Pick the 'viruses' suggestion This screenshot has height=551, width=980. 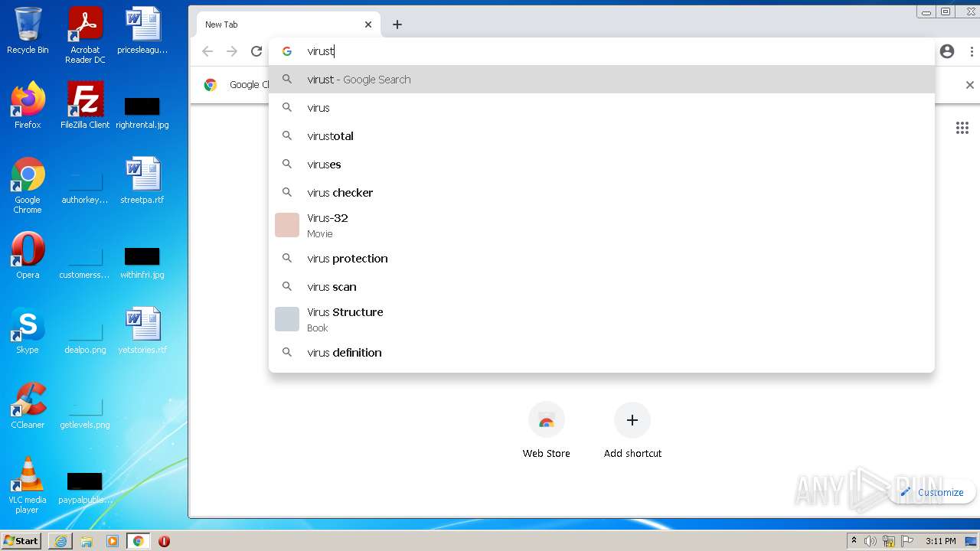(602, 165)
